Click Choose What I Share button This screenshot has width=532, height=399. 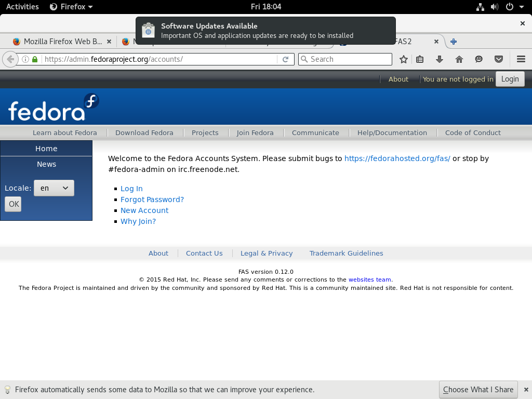click(x=478, y=390)
